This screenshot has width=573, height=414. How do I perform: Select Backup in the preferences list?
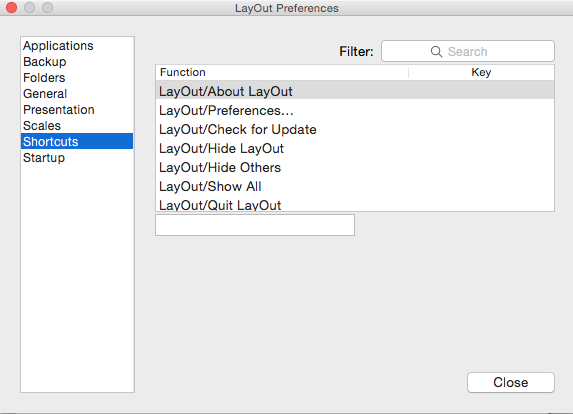pyautogui.click(x=77, y=62)
